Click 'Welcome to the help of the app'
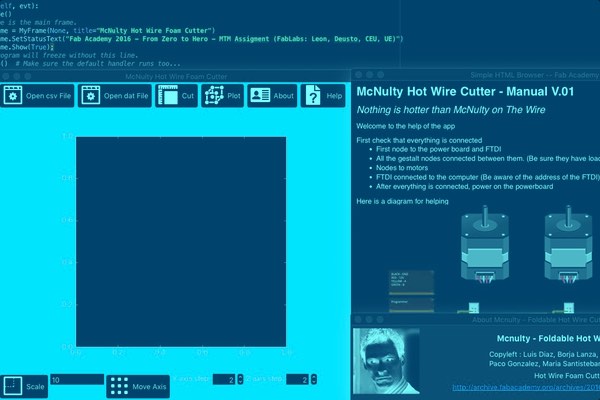Viewport: 600px width, 400px height. [x=406, y=126]
